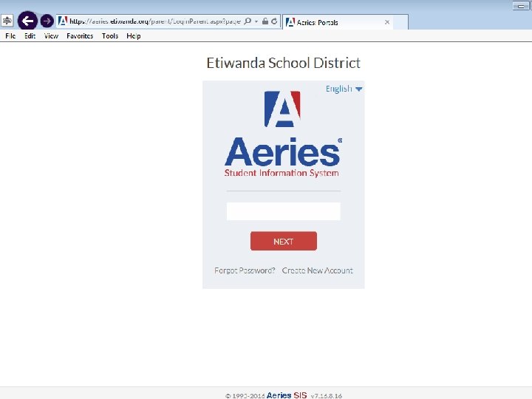
Task: Open the Favorites menu
Action: [80, 36]
